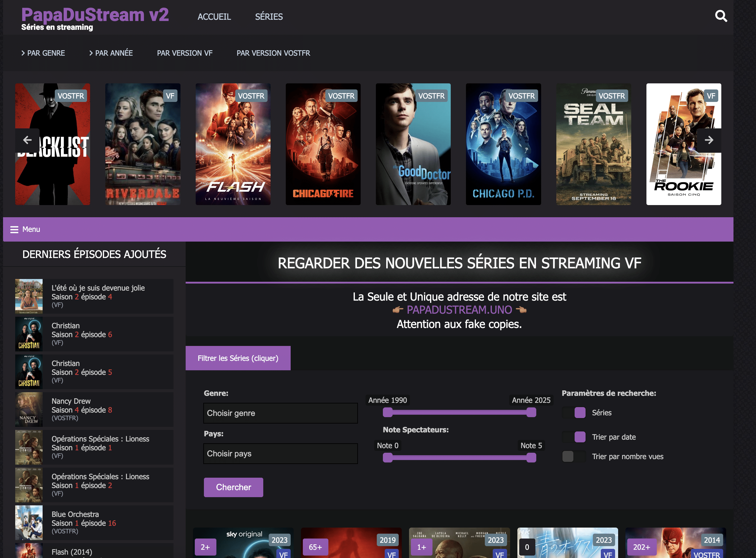756x558 pixels.
Task: Open the Seal Team poster
Action: (x=593, y=144)
